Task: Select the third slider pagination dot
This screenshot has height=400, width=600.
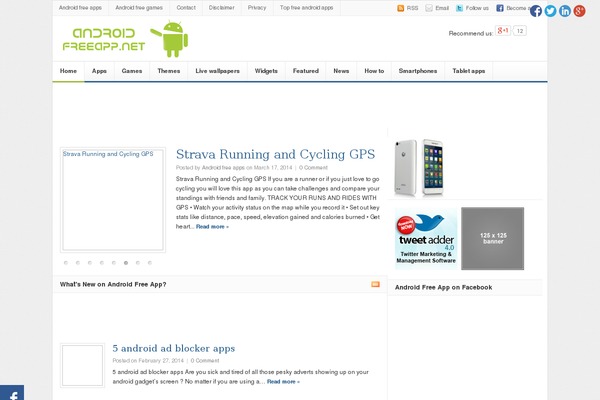Action: pyautogui.click(x=90, y=263)
